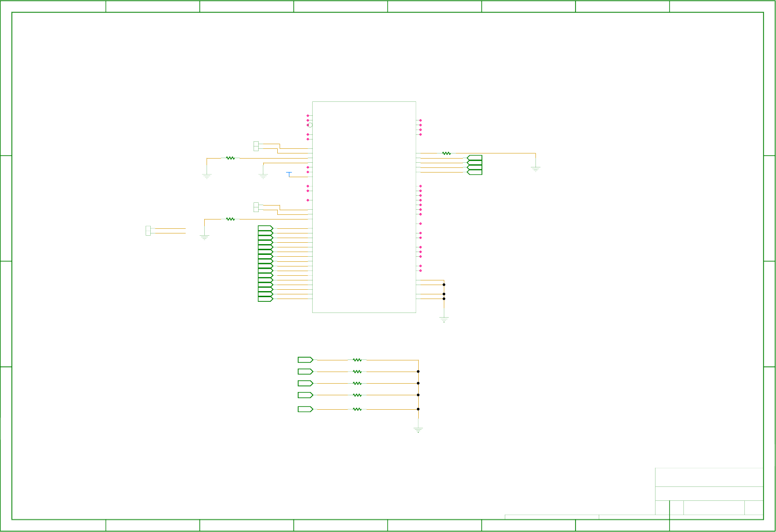Select the topmost port in the sixteen-port stack
The width and height of the screenshot is (776, 532).
(266, 228)
